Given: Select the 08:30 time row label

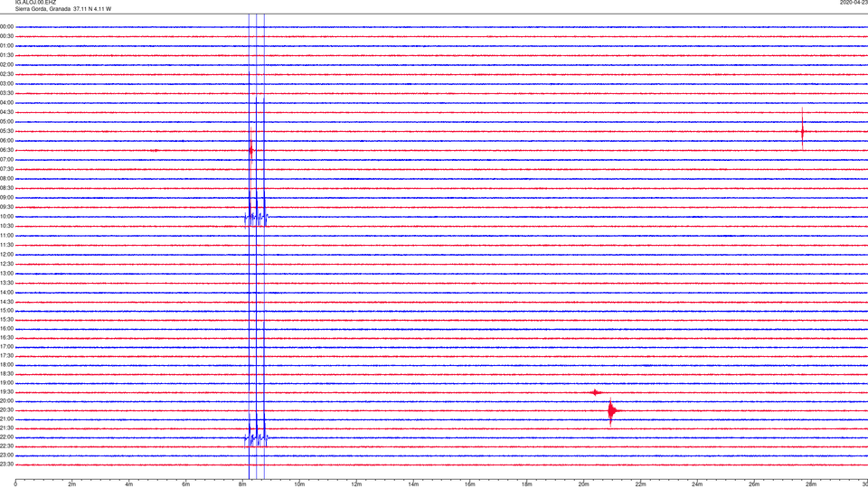Looking at the screenshot, I should pyautogui.click(x=6, y=188).
